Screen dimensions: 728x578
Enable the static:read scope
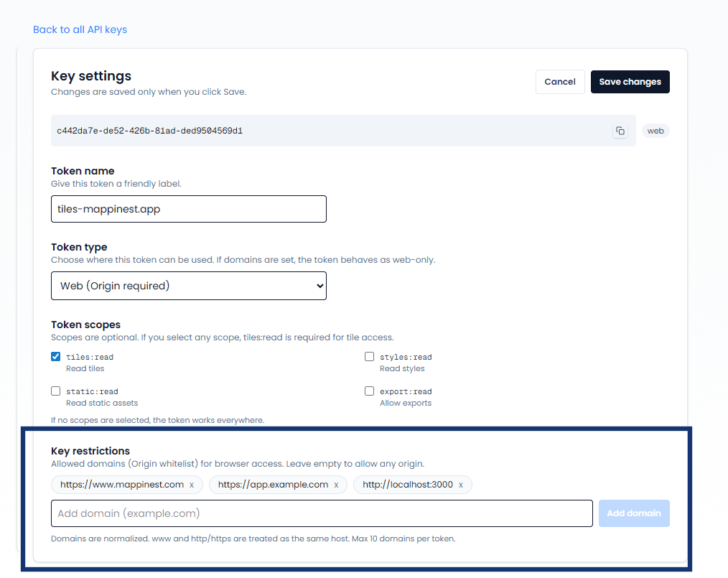pyautogui.click(x=55, y=391)
